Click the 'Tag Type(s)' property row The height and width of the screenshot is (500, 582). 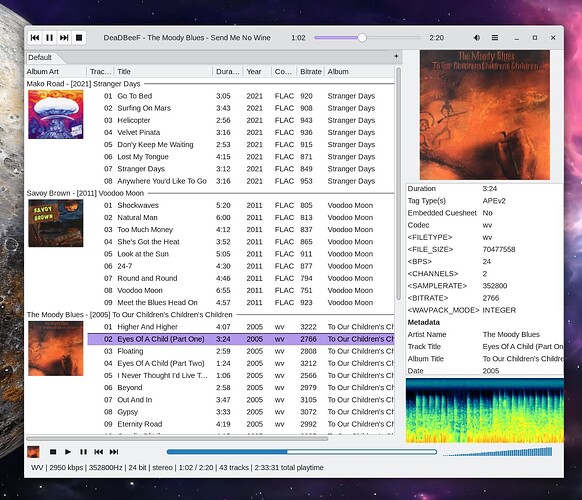(x=485, y=201)
